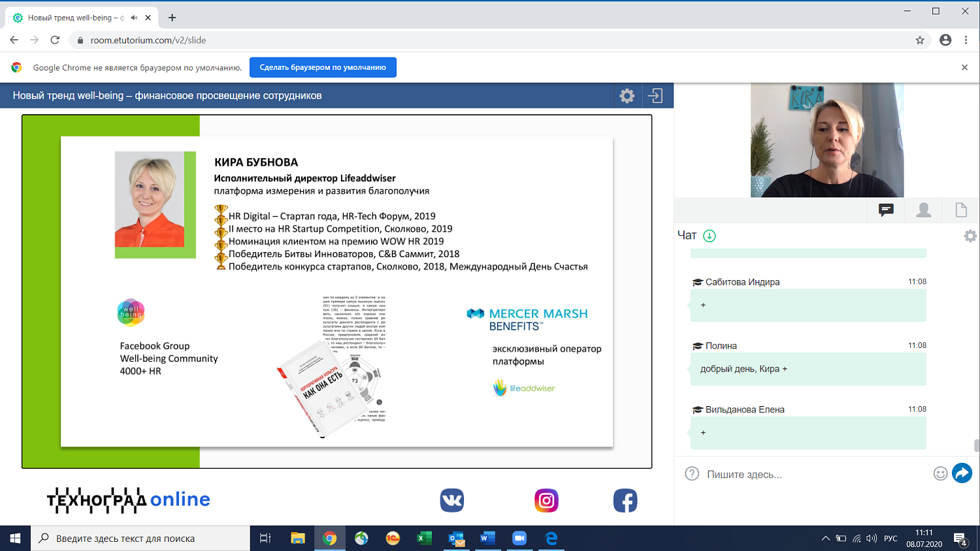Open the Instagram link icon
This screenshot has height=551, width=980.
[x=546, y=501]
